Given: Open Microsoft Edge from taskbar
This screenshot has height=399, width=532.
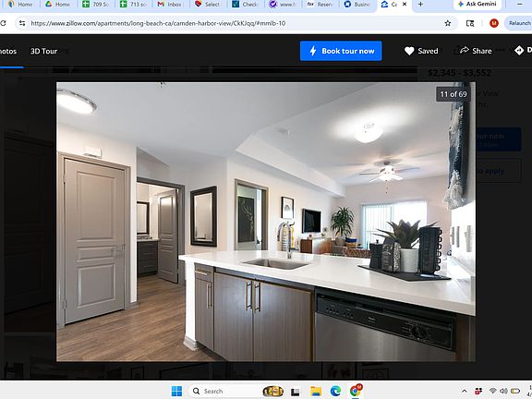Looking at the screenshot, I should (x=335, y=392).
